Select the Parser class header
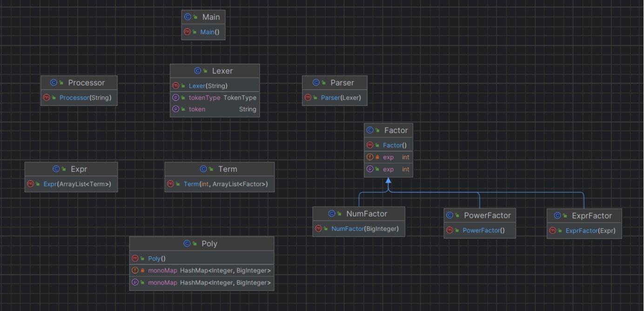 (x=335, y=83)
